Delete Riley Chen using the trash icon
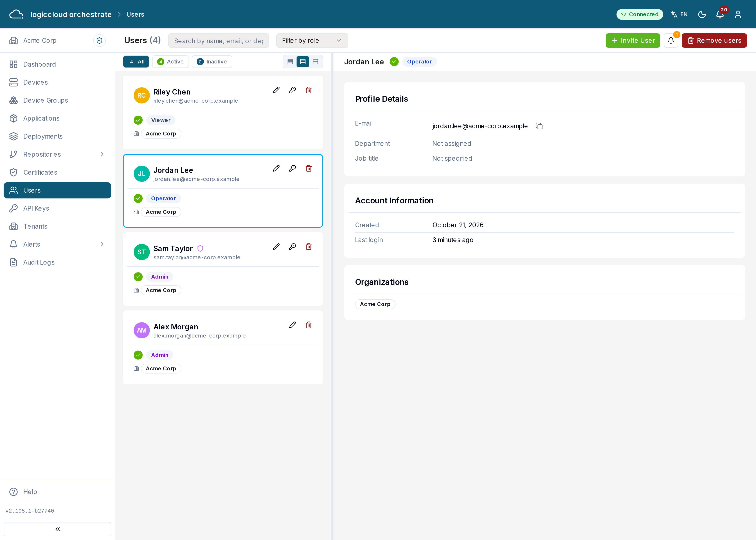 (308, 90)
